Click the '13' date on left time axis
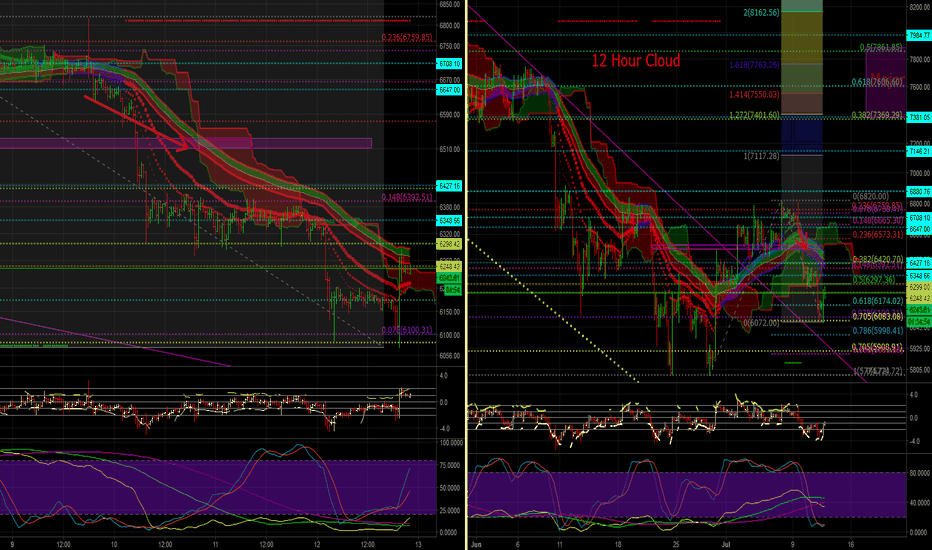The height and width of the screenshot is (550, 932). (x=418, y=544)
